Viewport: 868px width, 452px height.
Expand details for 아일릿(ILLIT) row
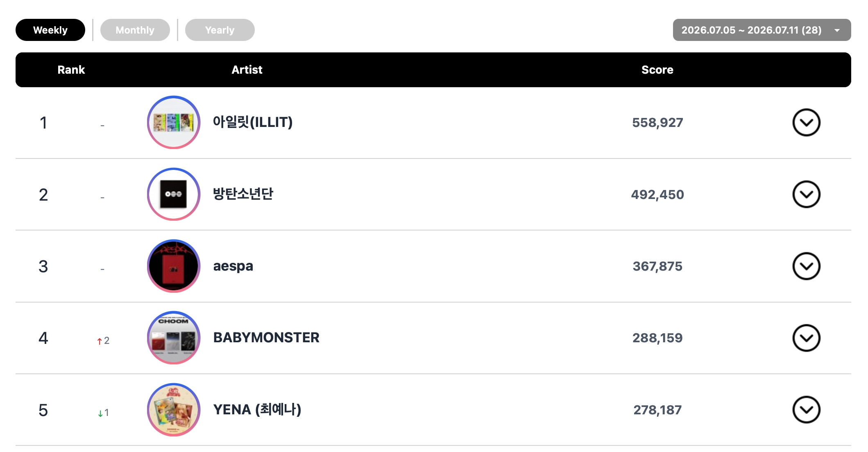(806, 122)
